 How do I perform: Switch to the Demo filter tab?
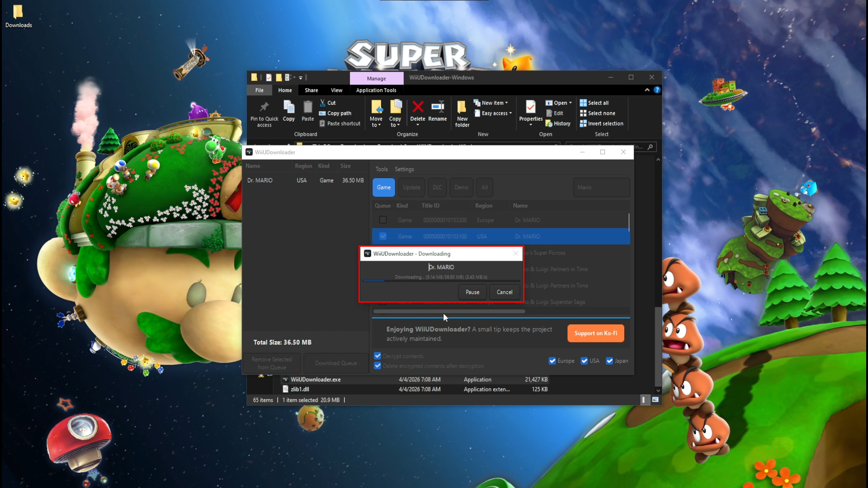461,187
